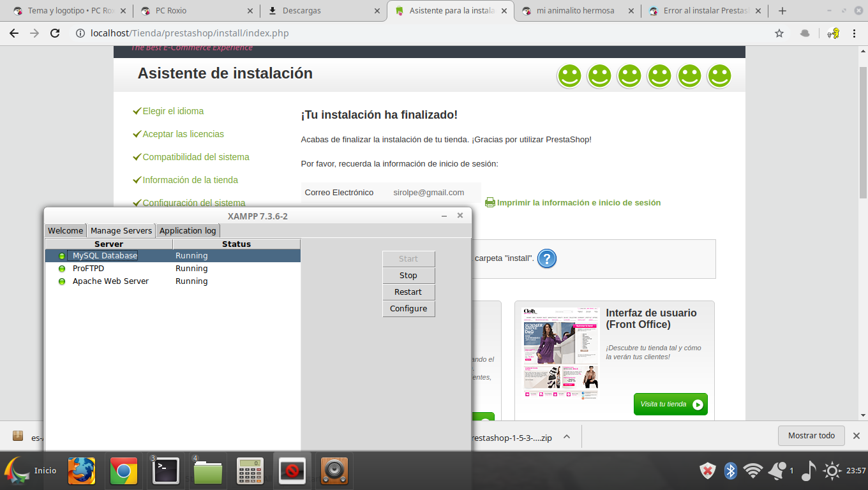Image resolution: width=868 pixels, height=490 pixels.
Task: Click the Status column header in XAMPP
Action: (237, 244)
